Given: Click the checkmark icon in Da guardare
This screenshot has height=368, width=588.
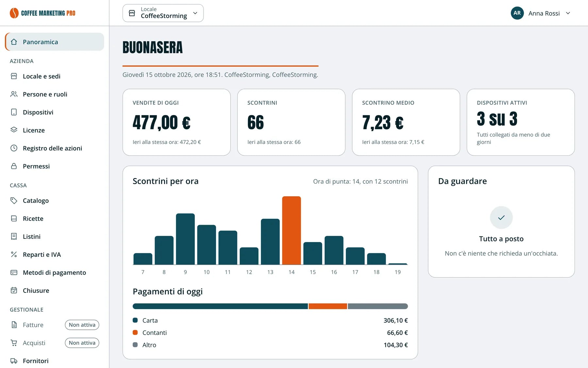Looking at the screenshot, I should click(501, 218).
